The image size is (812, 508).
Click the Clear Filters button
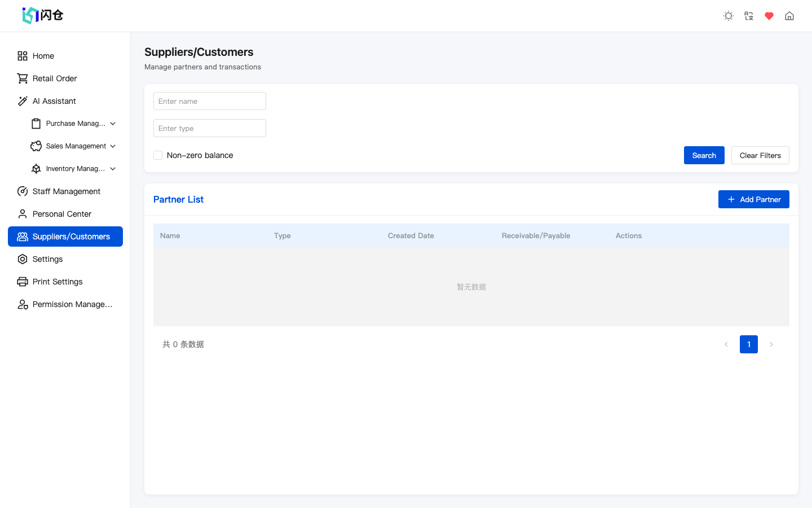click(760, 155)
